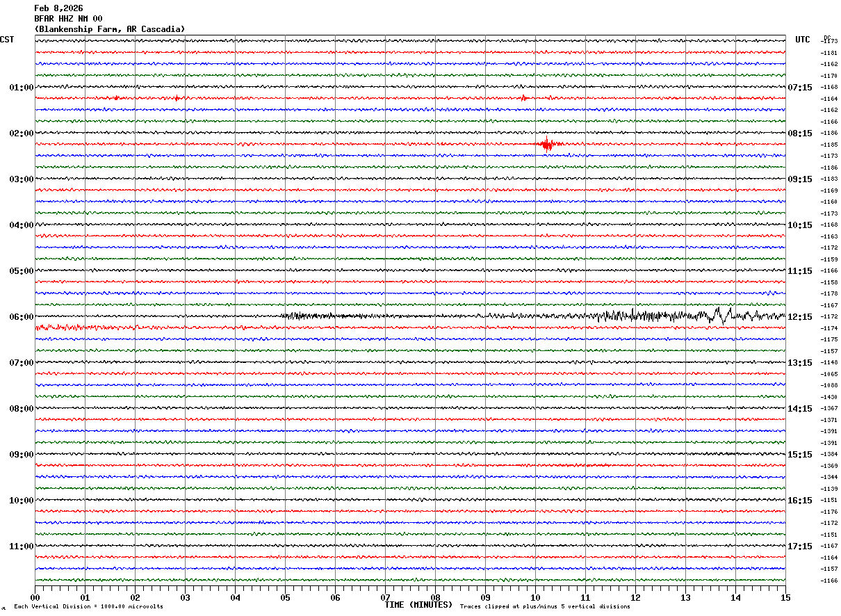The width and height of the screenshot is (841, 616).
Task: Click the DC offset value "-1185"
Action: (829, 145)
